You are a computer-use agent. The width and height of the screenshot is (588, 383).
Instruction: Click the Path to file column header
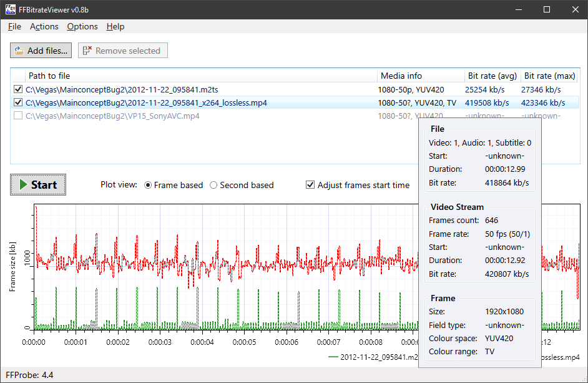[200, 76]
